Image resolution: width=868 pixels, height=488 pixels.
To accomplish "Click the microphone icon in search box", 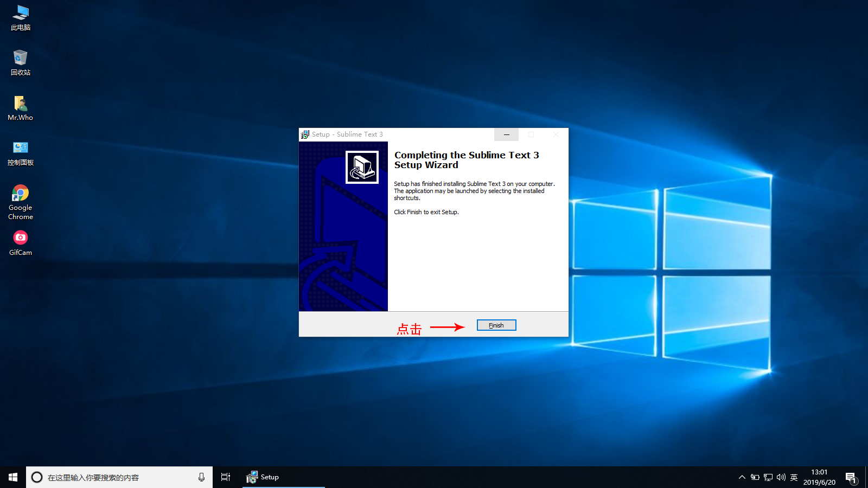I will 201,477.
